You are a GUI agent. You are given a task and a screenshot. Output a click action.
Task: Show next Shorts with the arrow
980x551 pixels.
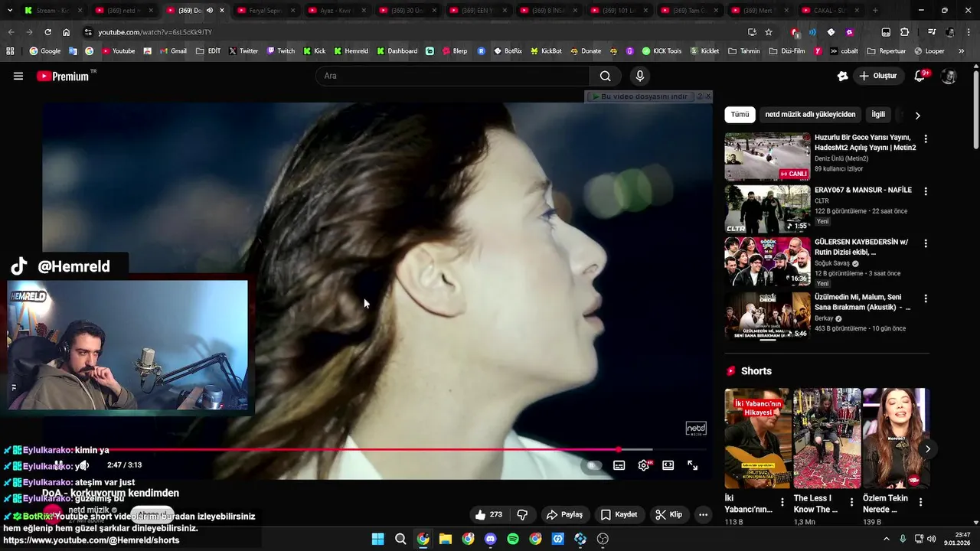click(x=927, y=449)
